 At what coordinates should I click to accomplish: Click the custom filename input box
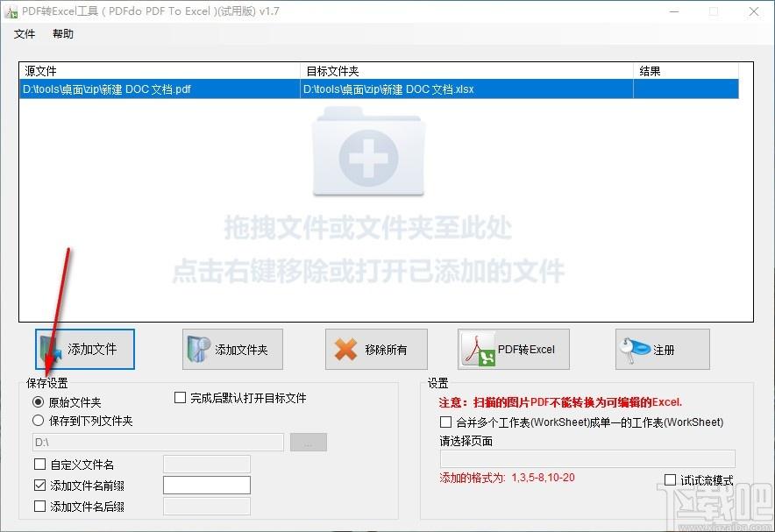207,465
